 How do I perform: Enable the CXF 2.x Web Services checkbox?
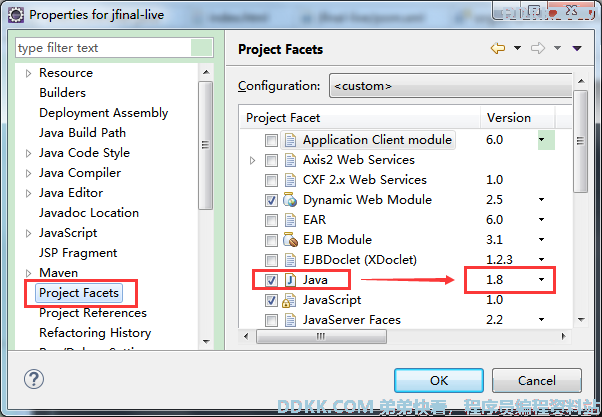[x=271, y=180]
